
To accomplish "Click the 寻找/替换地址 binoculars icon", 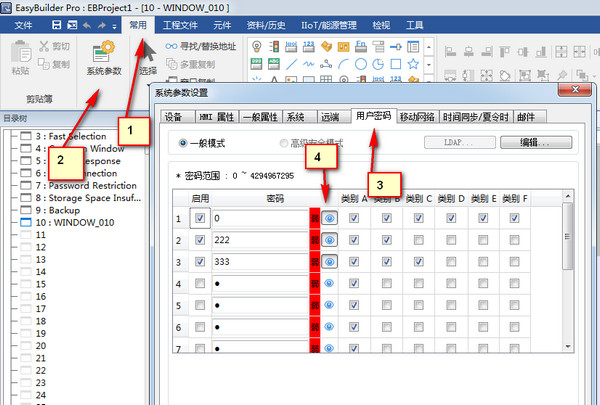I will [173, 46].
